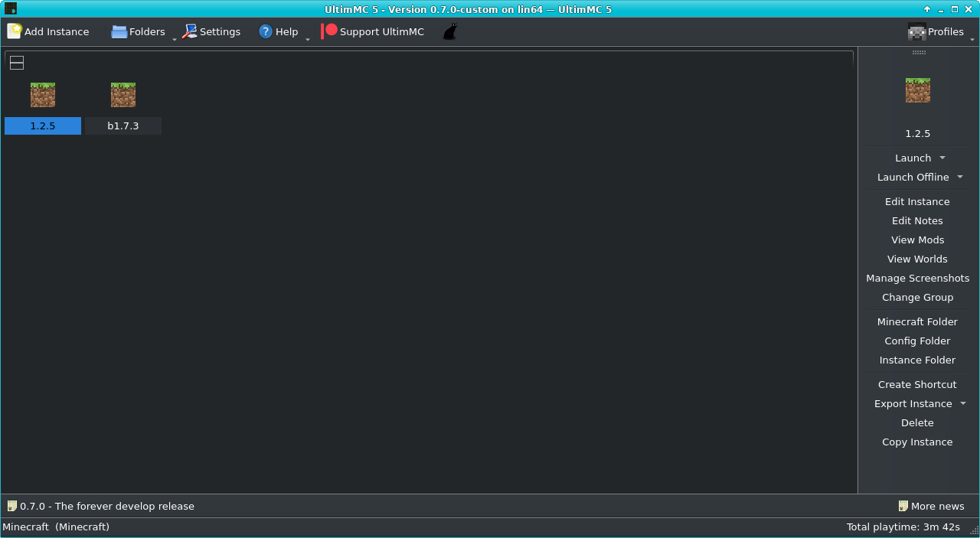The width and height of the screenshot is (980, 538).
Task: Click the More news button
Action: [931, 506]
